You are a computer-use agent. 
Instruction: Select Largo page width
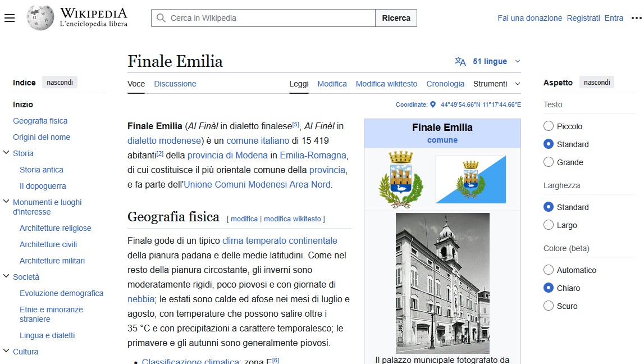[548, 225]
